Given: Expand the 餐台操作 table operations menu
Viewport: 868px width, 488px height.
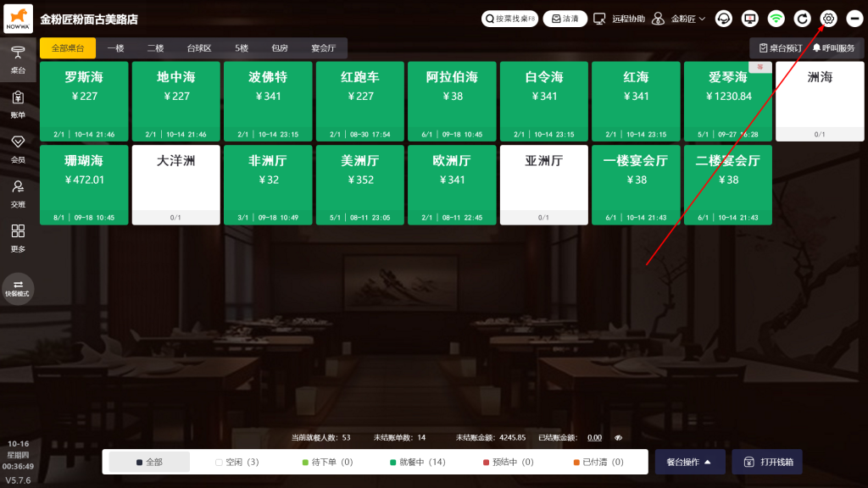Looking at the screenshot, I should pos(689,462).
